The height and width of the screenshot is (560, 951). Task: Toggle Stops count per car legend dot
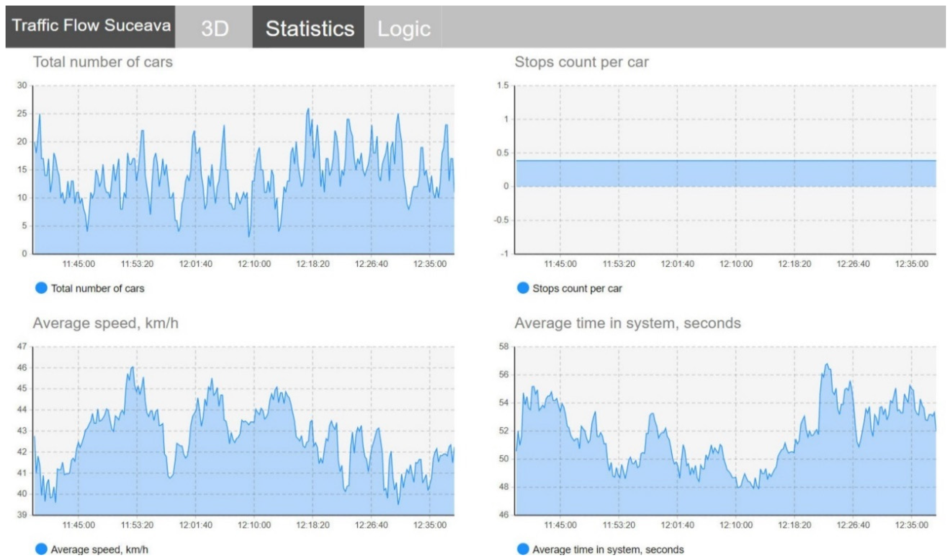(523, 288)
